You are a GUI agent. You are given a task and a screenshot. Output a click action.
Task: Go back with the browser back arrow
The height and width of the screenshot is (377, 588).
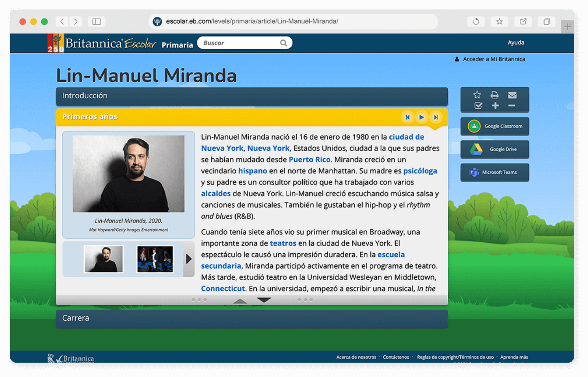[62, 21]
